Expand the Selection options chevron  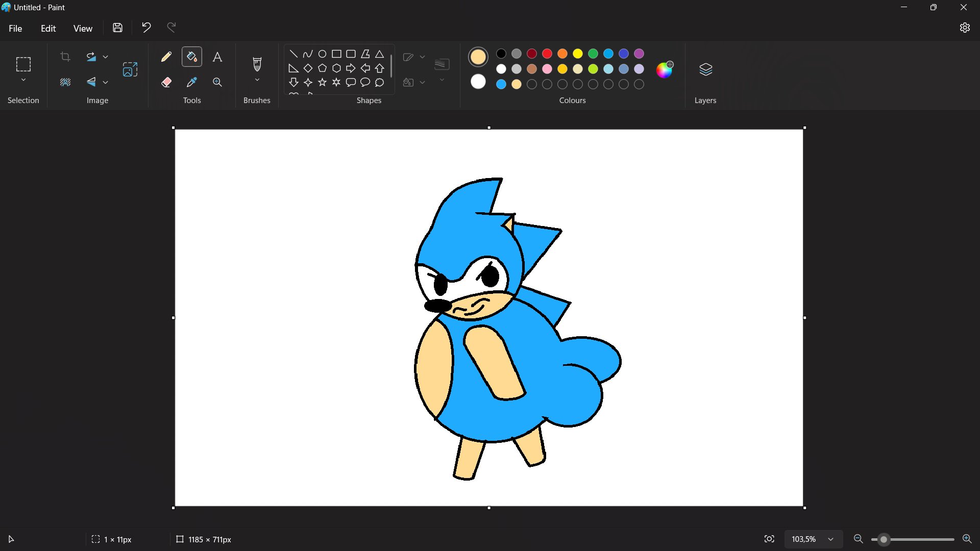(23, 80)
